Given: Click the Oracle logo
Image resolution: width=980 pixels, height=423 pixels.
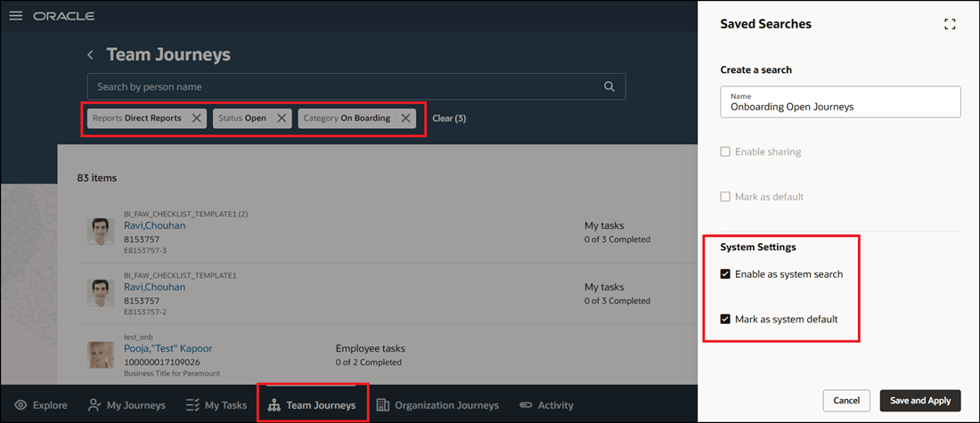Looking at the screenshot, I should pyautogui.click(x=64, y=16).
